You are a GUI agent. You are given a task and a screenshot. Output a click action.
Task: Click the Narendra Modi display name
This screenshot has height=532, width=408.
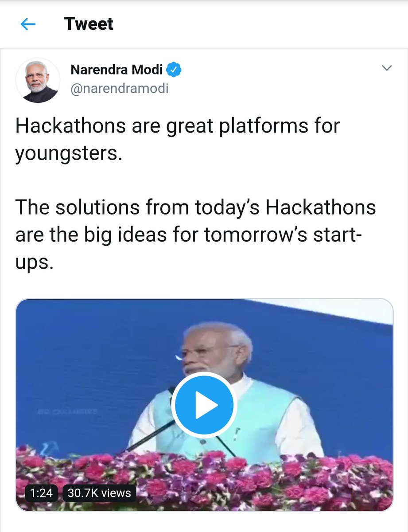click(x=117, y=70)
